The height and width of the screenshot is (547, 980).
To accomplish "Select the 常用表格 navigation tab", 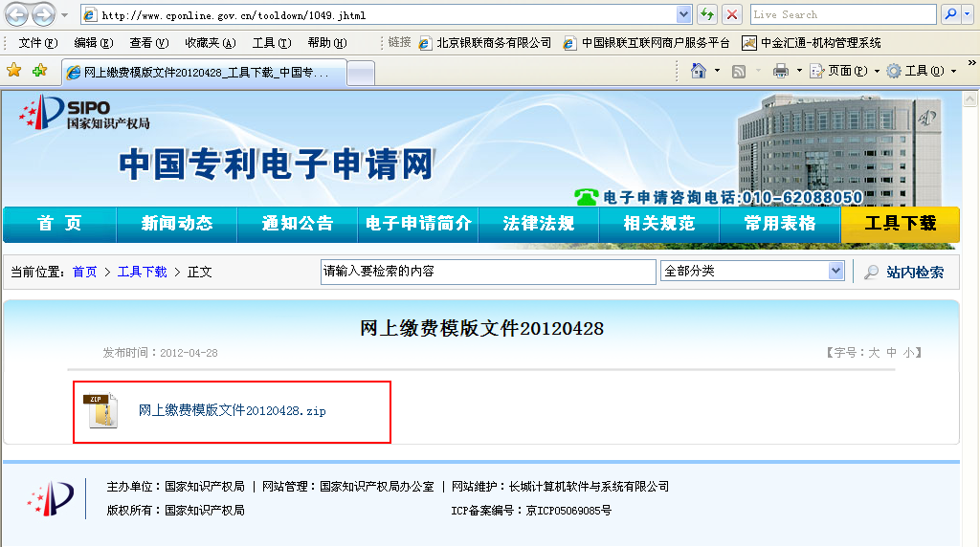I will tap(780, 224).
